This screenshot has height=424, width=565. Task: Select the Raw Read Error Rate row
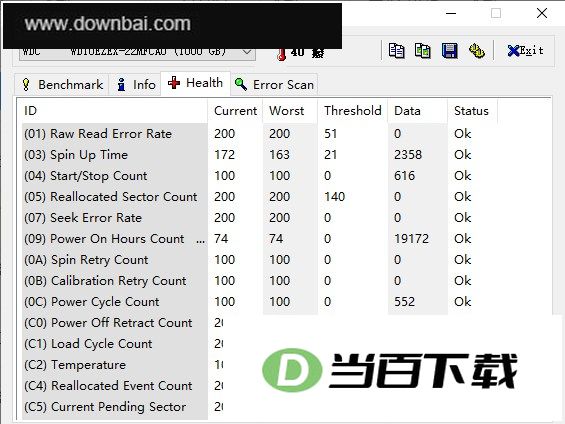(286, 134)
